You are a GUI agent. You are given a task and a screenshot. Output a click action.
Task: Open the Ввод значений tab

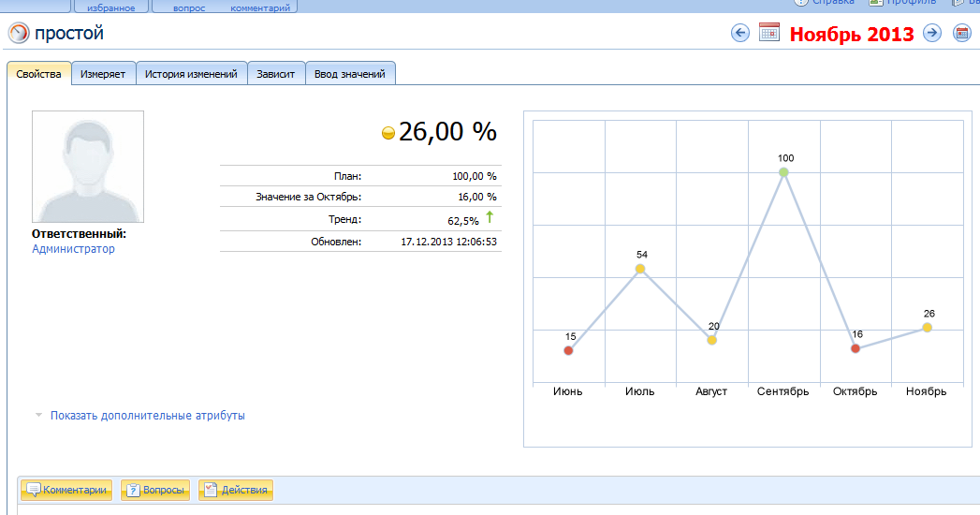point(350,74)
